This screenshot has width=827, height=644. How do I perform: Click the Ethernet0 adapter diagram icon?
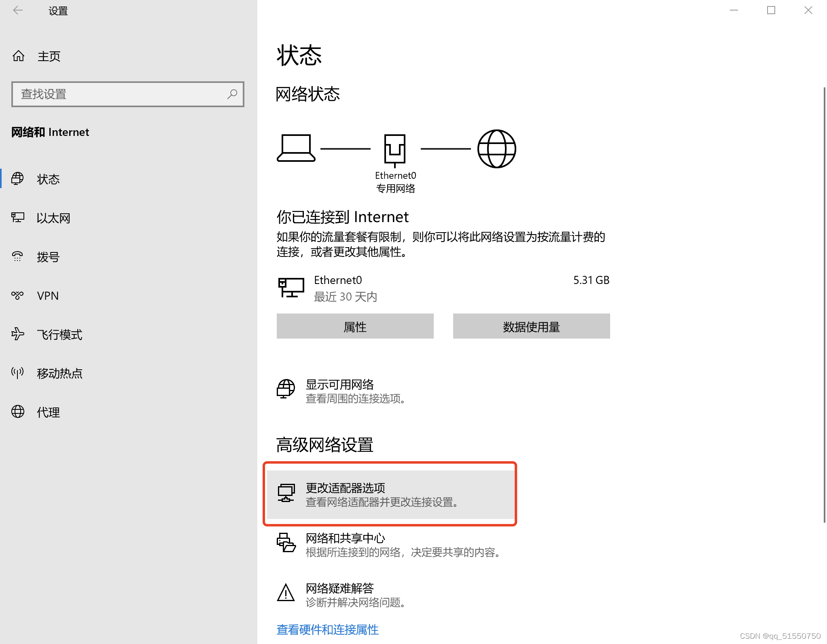395,150
